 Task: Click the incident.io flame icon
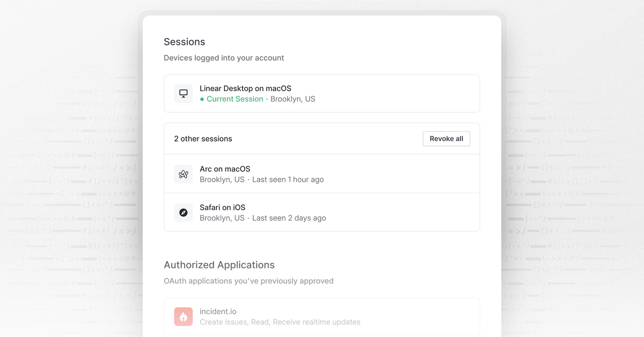[x=183, y=317]
